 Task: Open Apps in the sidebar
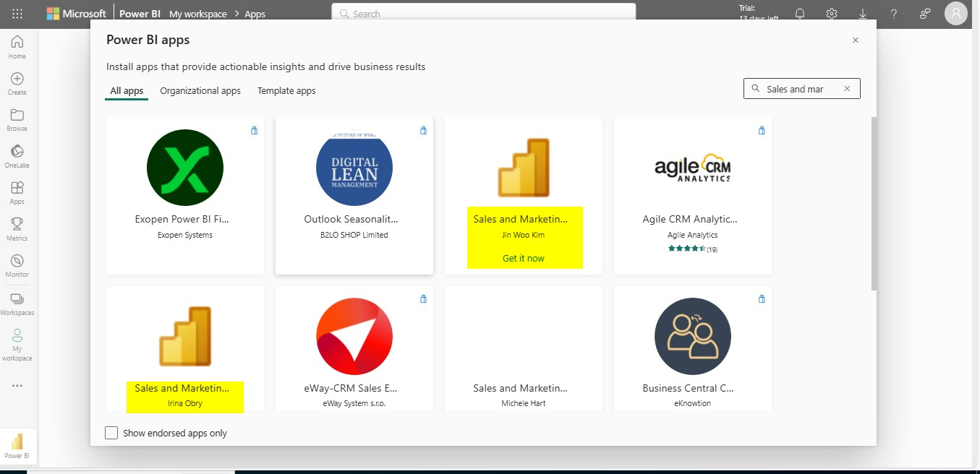17,193
